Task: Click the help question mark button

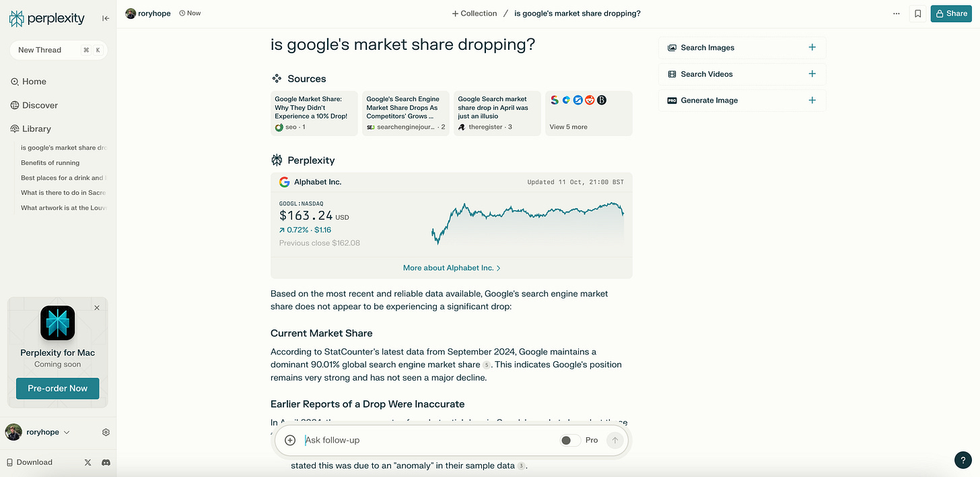Action: [x=963, y=459]
